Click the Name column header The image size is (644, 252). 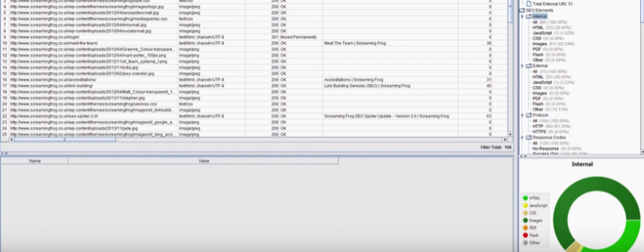click(x=34, y=161)
